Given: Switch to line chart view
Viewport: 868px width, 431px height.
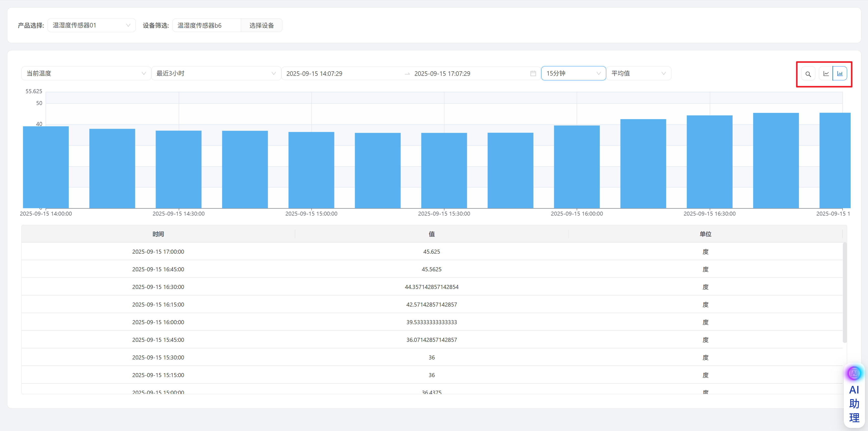Looking at the screenshot, I should (x=826, y=74).
